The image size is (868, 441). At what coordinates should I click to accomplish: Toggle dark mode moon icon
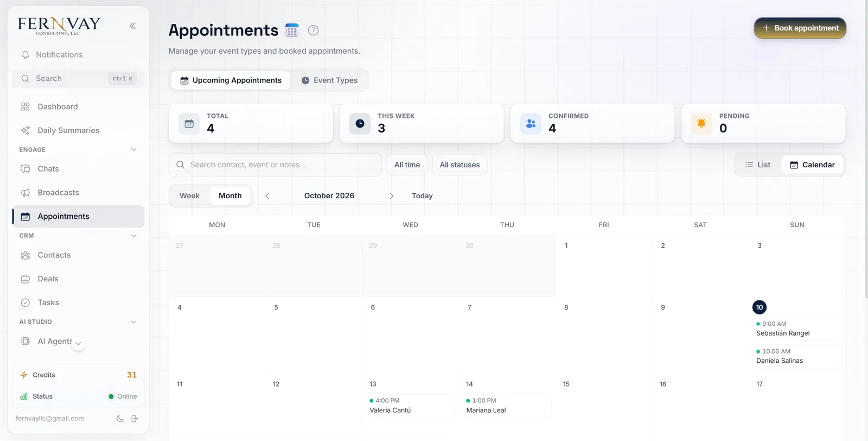[120, 419]
